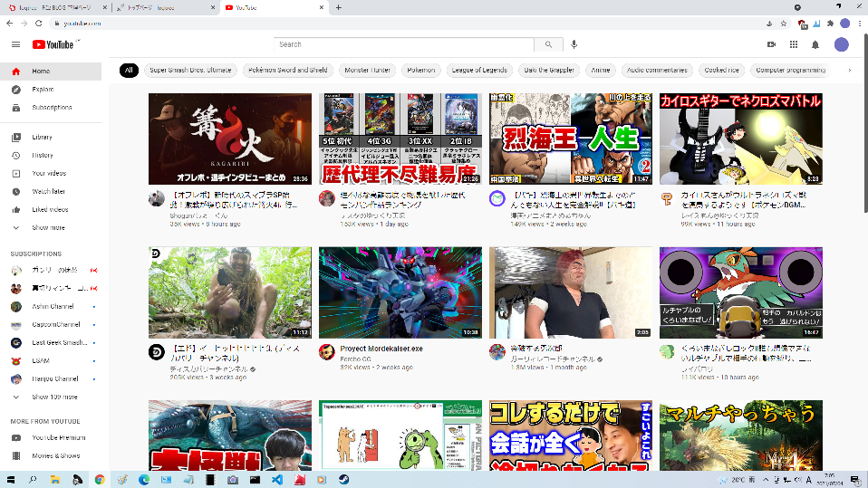Screen dimensions: 868x488
Task: Open Hanpou Channel subscription
Action: [51, 379]
